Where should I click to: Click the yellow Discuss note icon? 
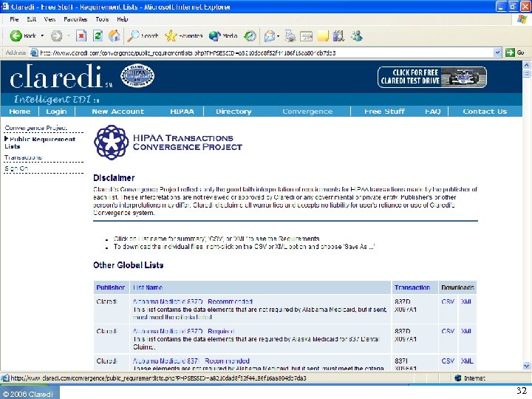click(x=323, y=35)
